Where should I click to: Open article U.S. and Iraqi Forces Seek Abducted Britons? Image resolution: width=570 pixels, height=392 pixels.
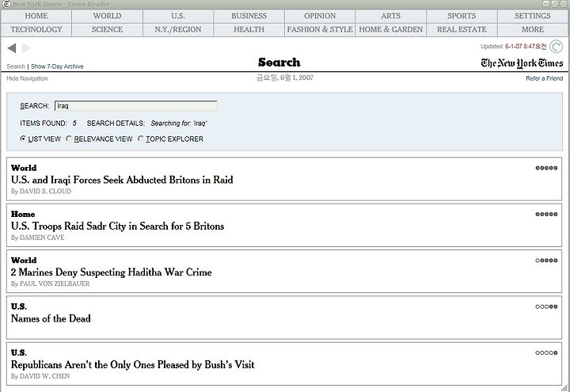click(x=122, y=180)
